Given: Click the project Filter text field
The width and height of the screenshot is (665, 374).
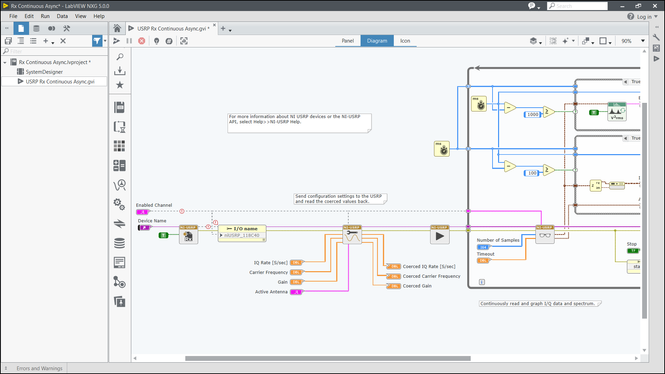Looking at the screenshot, I should (x=54, y=51).
